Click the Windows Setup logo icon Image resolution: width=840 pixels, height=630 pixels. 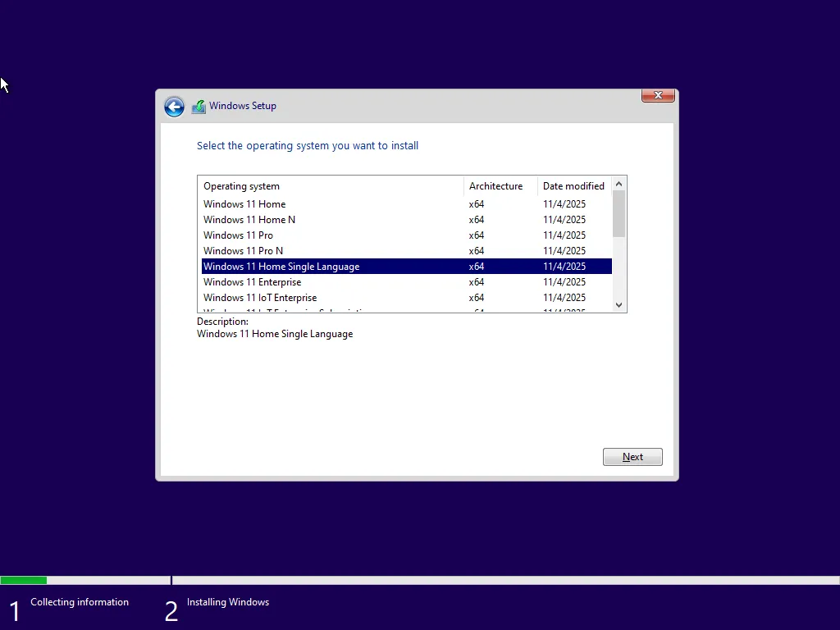pyautogui.click(x=198, y=106)
